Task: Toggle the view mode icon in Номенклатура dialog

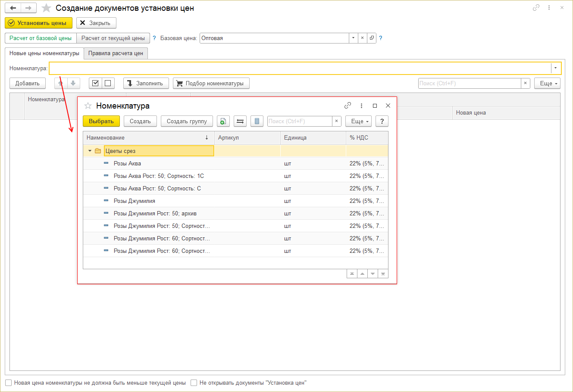Action: (240, 121)
